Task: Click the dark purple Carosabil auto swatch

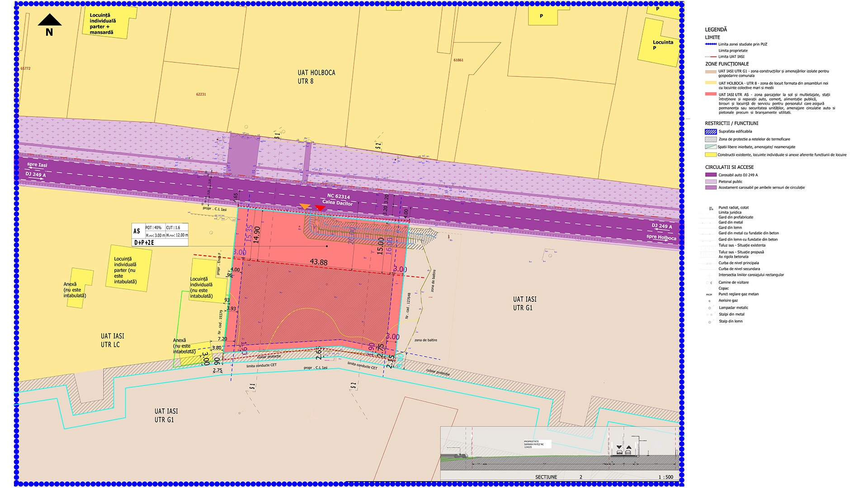Action: tap(711, 175)
